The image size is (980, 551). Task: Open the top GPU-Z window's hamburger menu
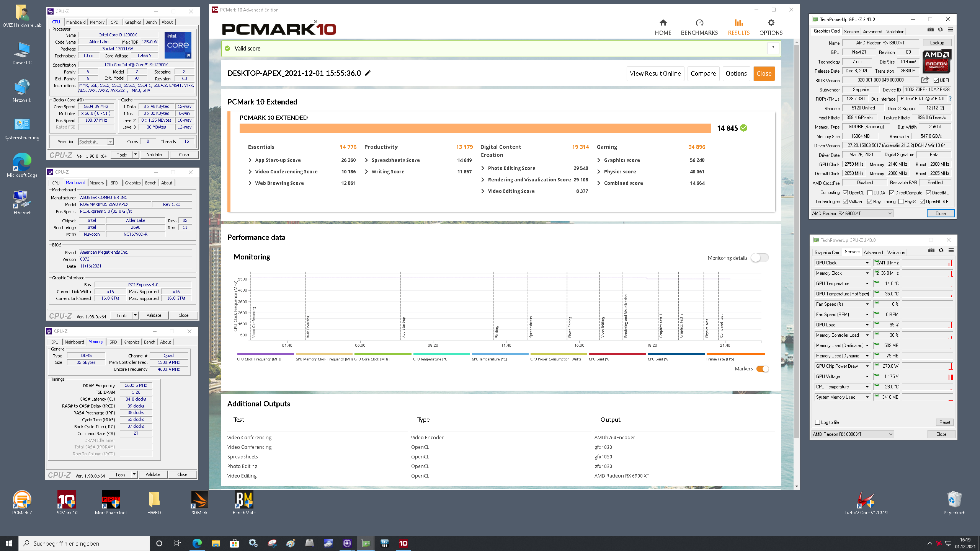click(950, 30)
